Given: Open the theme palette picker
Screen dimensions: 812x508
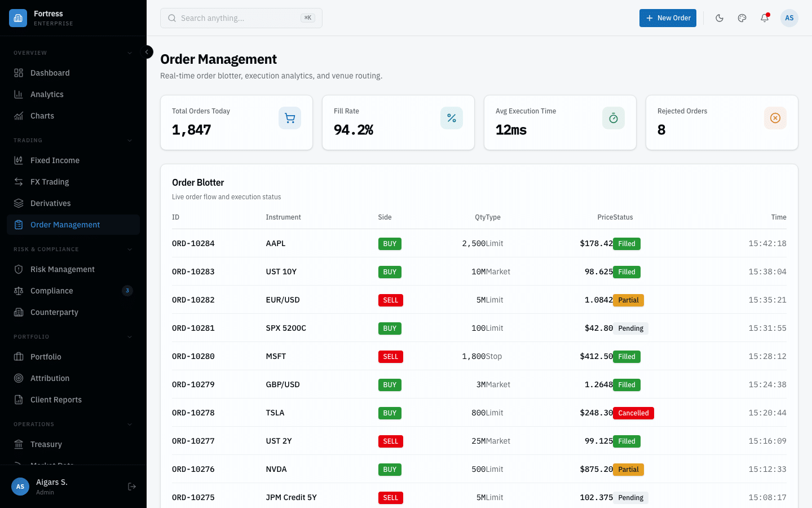Looking at the screenshot, I should [x=742, y=18].
